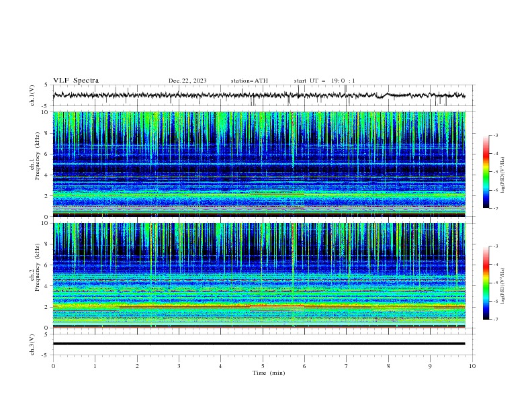Click the "3" tick on the Time axis
The image size is (532, 411).
point(179,366)
